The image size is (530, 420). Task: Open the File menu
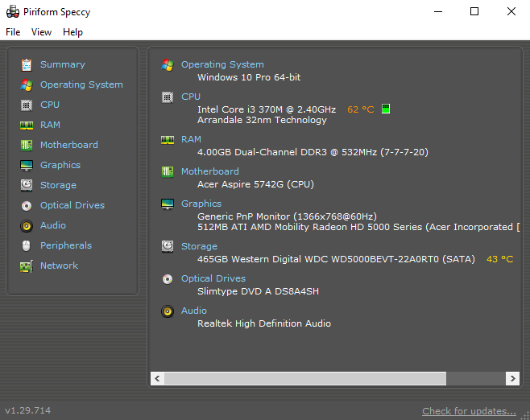tap(13, 32)
